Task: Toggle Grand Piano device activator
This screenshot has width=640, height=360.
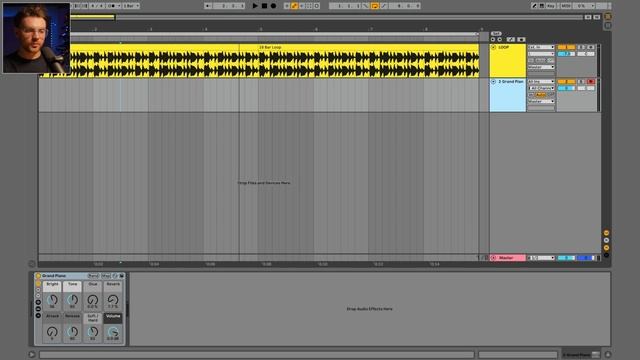Action: [x=38, y=276]
